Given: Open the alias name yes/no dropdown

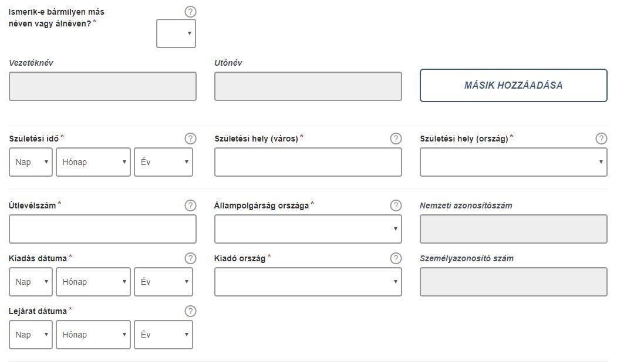Looking at the screenshot, I should click(x=176, y=33).
